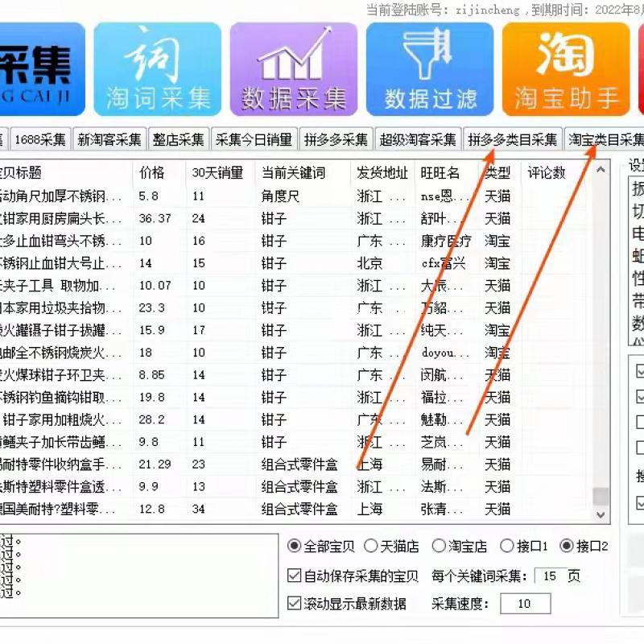Image resolution: width=644 pixels, height=644 pixels.
Task: Select the price cell 10.07
Action: click(x=155, y=286)
